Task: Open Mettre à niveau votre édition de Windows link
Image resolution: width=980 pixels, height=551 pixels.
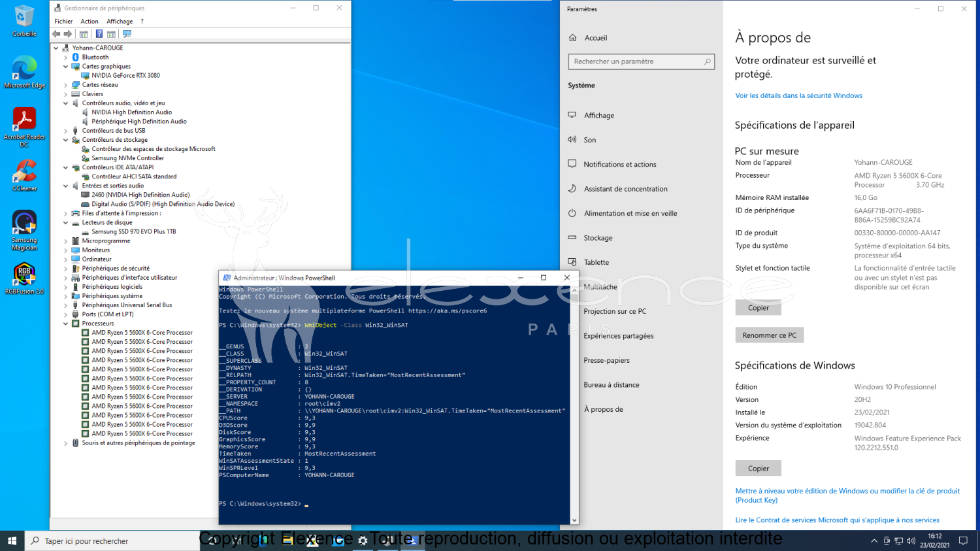Action: (847, 495)
